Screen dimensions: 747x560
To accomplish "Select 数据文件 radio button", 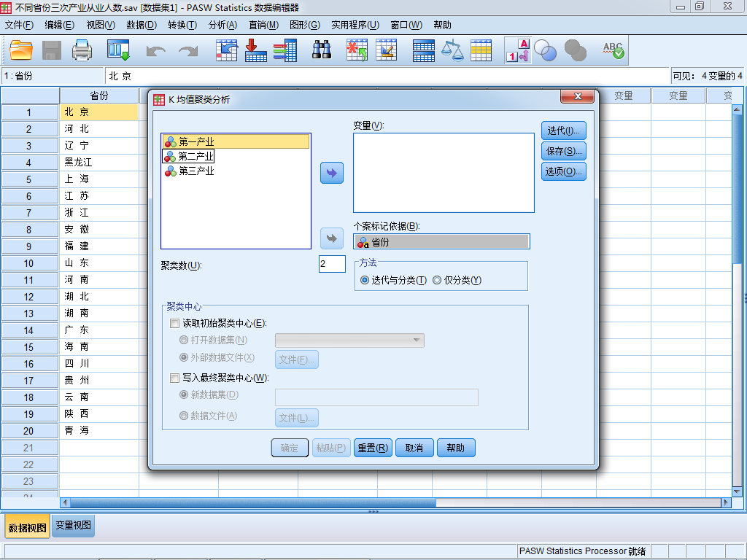I will click(x=183, y=416).
